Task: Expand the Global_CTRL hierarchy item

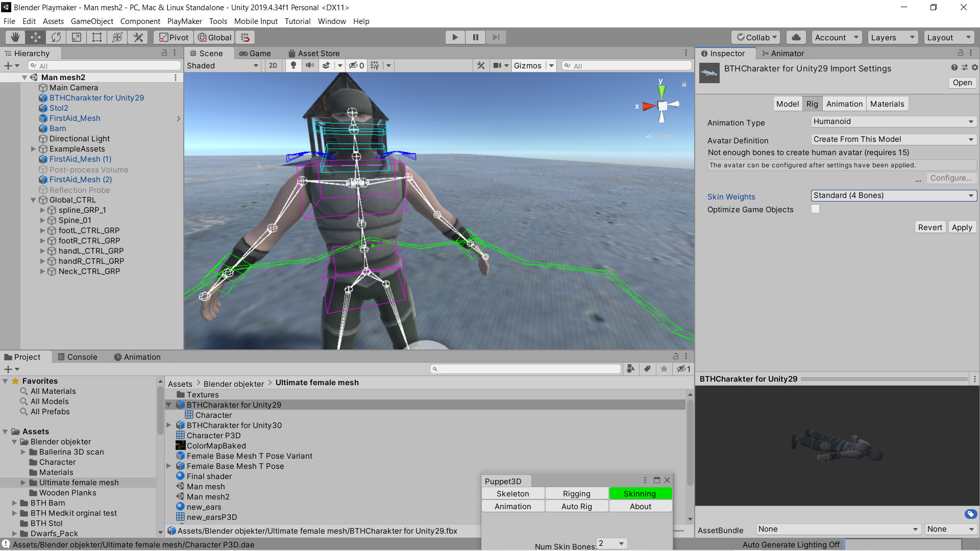Action: click(33, 200)
